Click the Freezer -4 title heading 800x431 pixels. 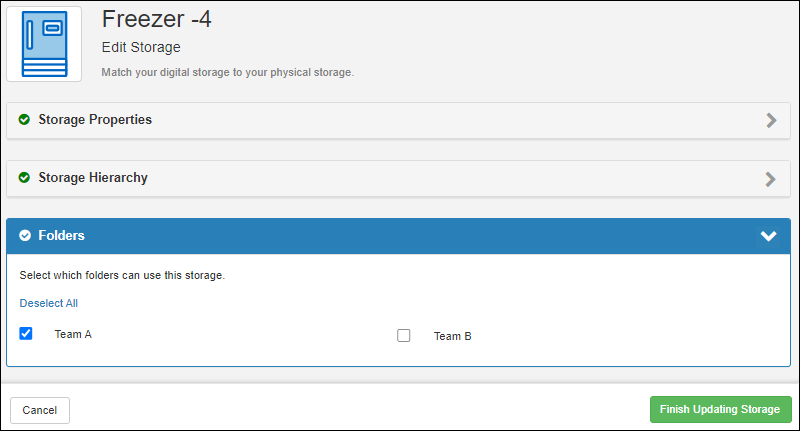156,19
